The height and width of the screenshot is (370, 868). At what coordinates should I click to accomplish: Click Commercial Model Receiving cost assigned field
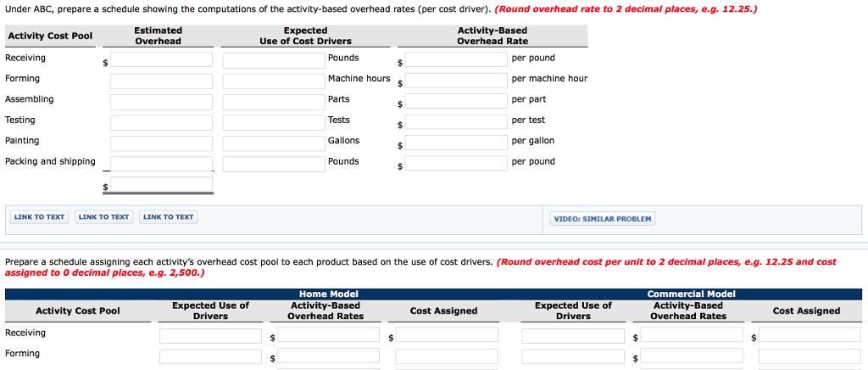point(810,335)
